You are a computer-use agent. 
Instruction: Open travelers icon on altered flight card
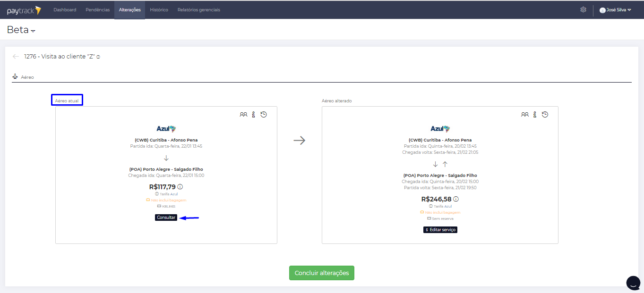point(524,114)
